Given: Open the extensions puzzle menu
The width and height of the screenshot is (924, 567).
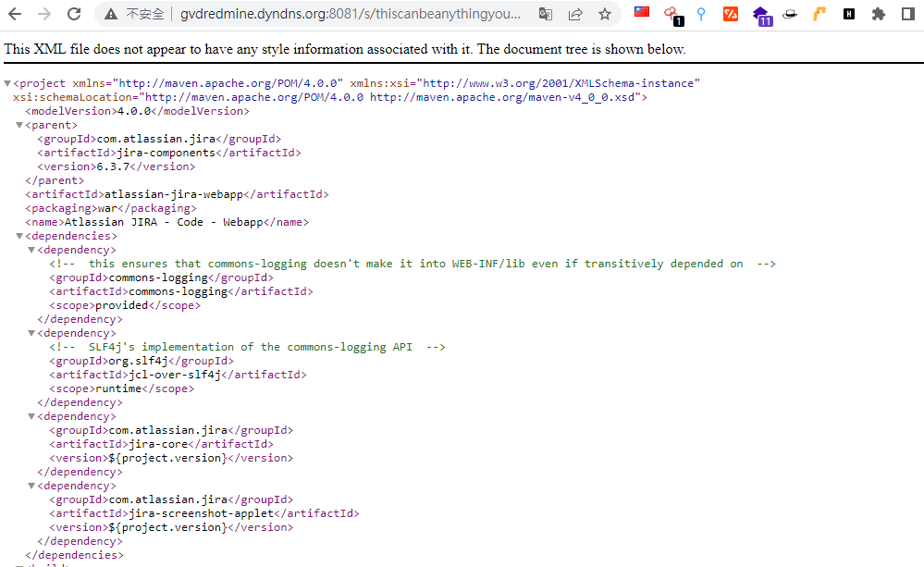Looking at the screenshot, I should point(878,14).
